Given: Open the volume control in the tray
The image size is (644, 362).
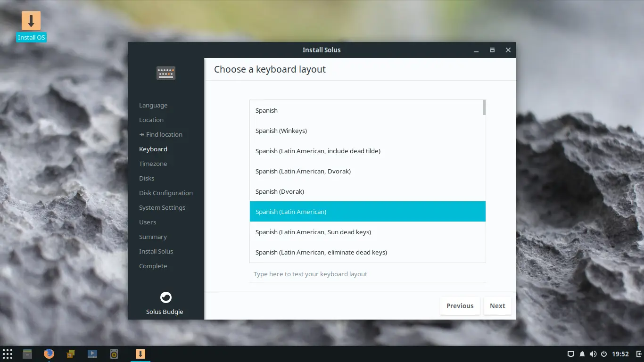Looking at the screenshot, I should [x=593, y=354].
